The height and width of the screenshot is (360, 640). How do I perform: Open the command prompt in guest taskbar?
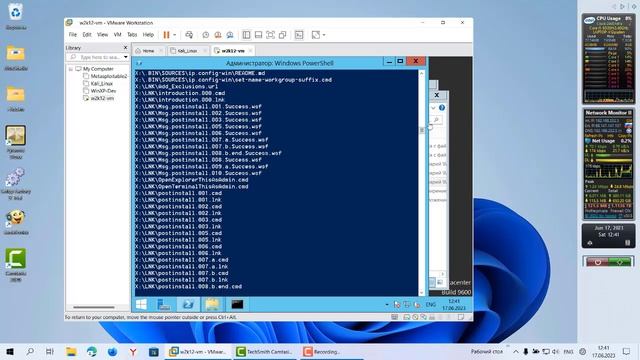click(x=237, y=304)
